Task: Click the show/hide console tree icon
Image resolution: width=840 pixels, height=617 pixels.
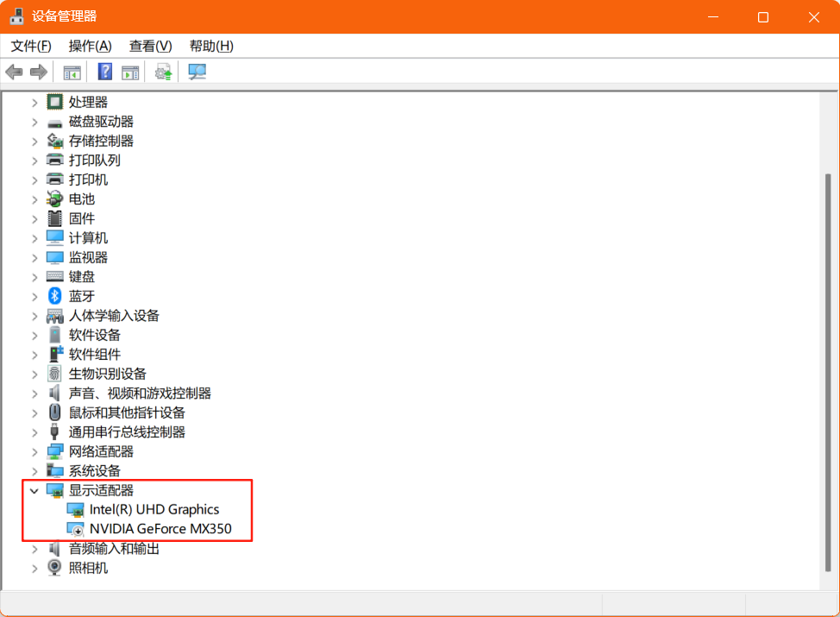Action: [72, 72]
